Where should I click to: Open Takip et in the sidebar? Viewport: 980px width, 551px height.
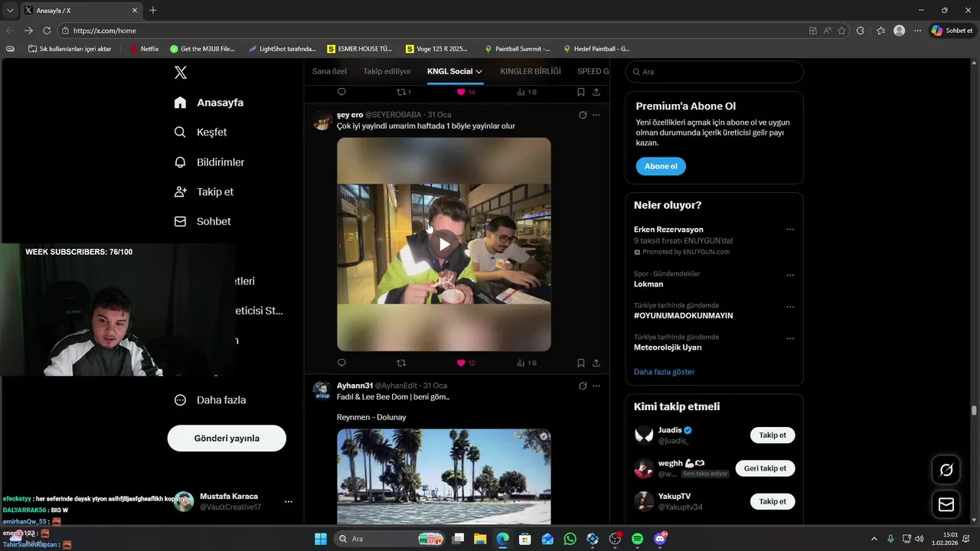[x=204, y=192]
